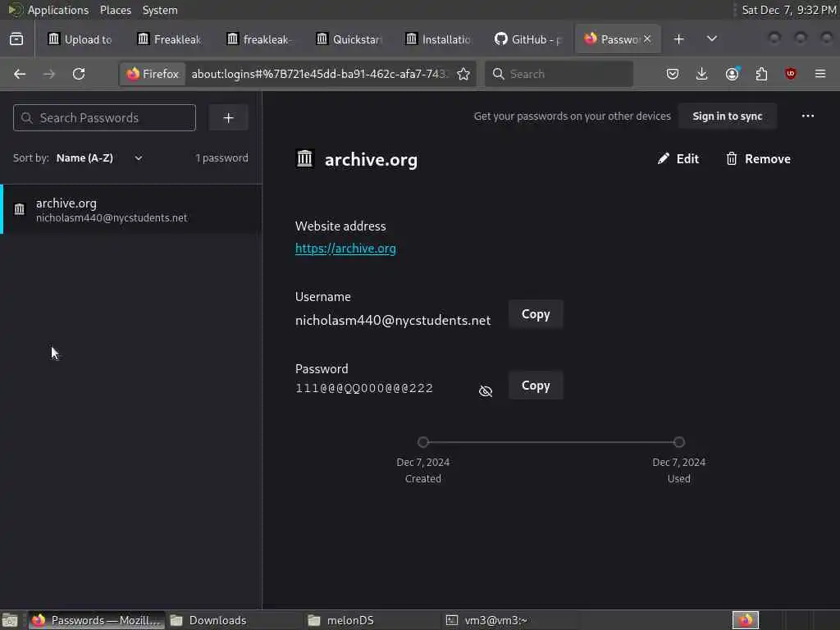Click the clock Sat Dec 7, 9:32 PM
The width and height of the screenshot is (840, 630).
coord(788,10)
